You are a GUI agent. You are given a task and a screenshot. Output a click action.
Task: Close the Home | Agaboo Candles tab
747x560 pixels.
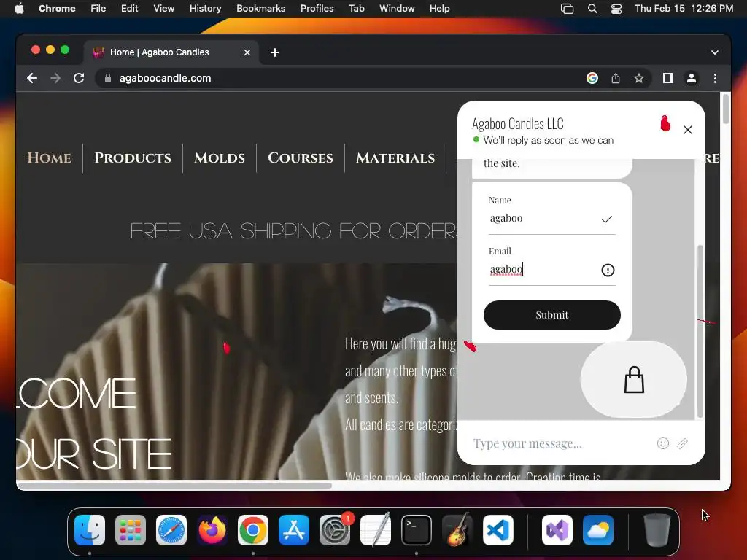tap(247, 52)
